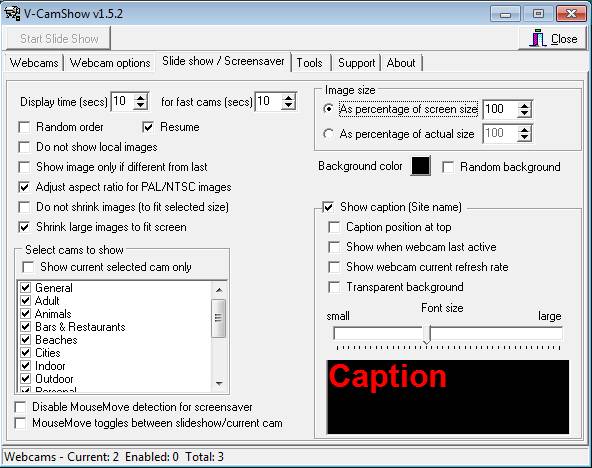The image size is (592, 468).
Task: Decrease fast cams seconds with down arrow
Action: coord(288,106)
